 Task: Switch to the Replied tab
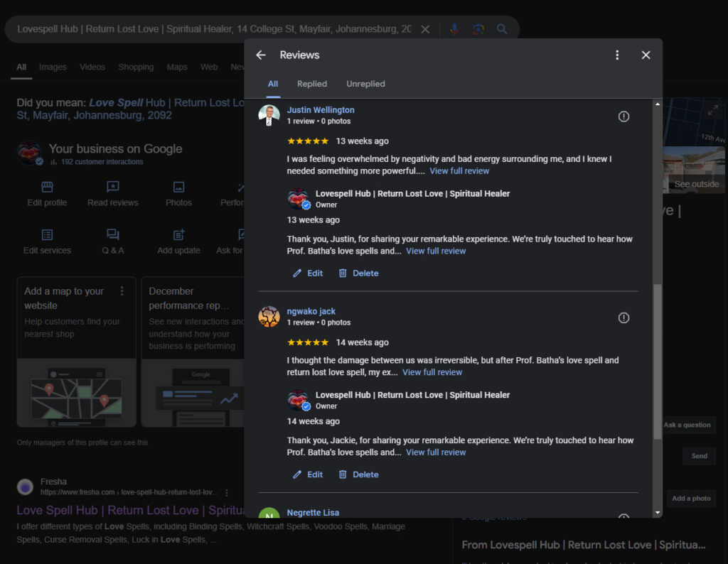(x=312, y=84)
